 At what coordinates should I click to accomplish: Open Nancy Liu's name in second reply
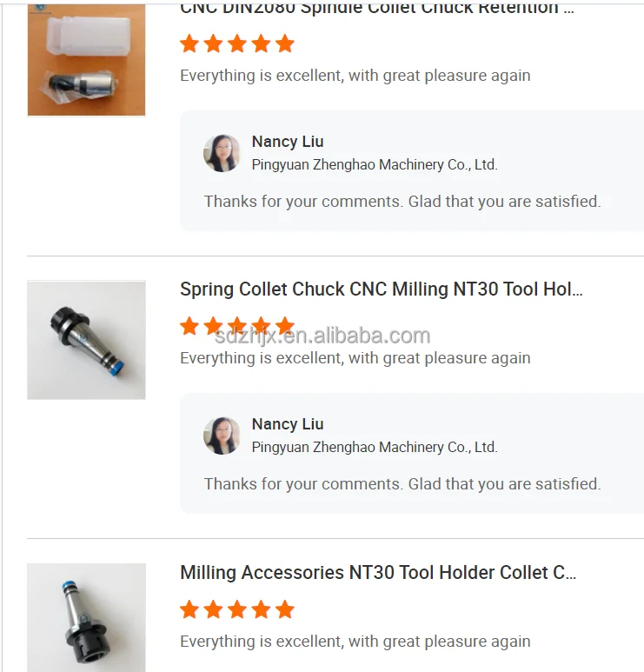288,424
